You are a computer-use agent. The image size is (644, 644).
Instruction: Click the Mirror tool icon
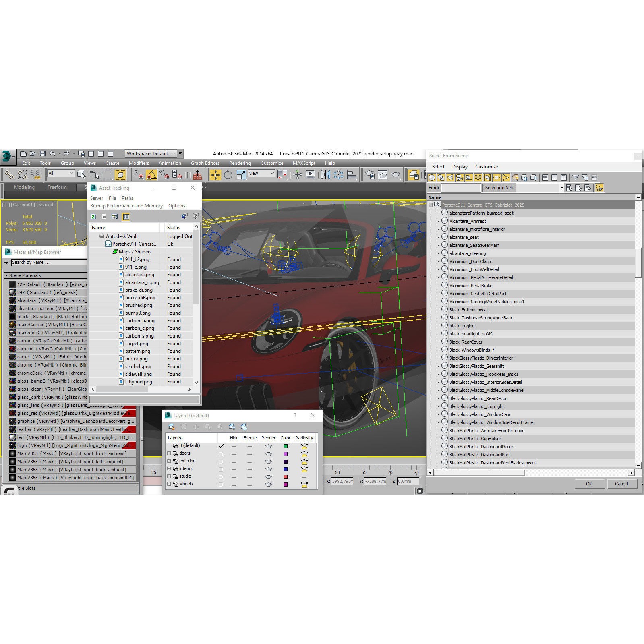click(x=325, y=174)
